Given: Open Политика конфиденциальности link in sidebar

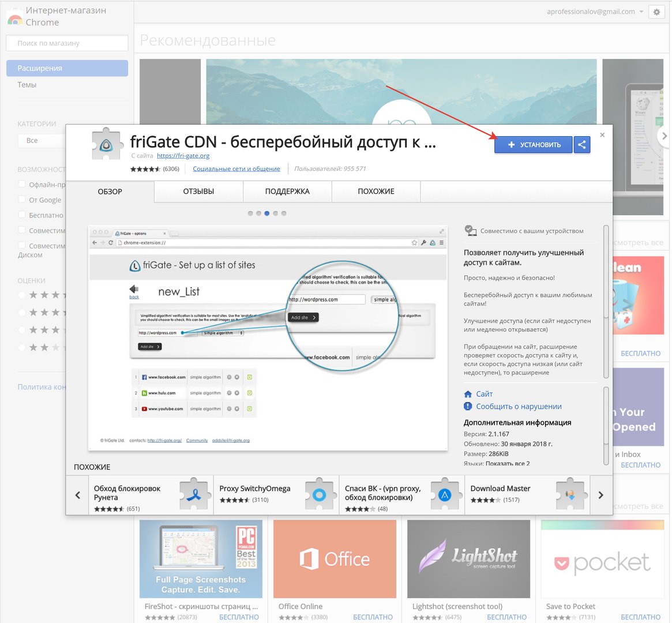Looking at the screenshot, I should (42, 387).
